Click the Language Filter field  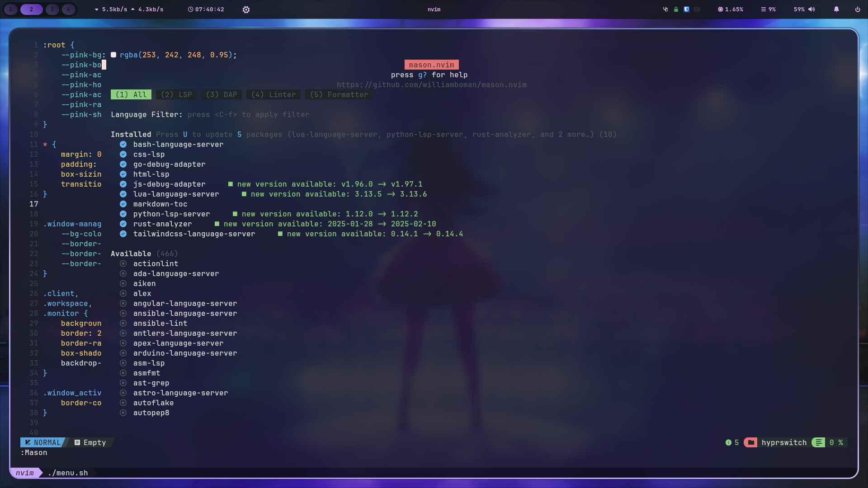(x=248, y=115)
